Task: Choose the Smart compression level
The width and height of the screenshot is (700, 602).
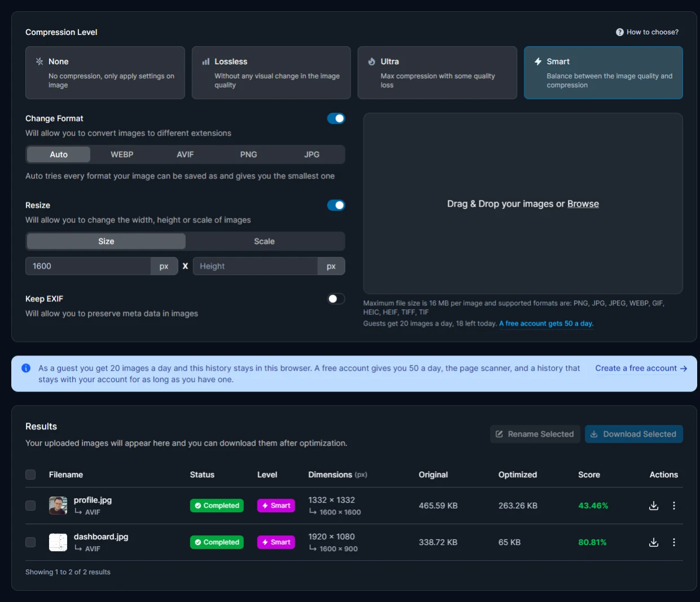Action: tap(603, 73)
